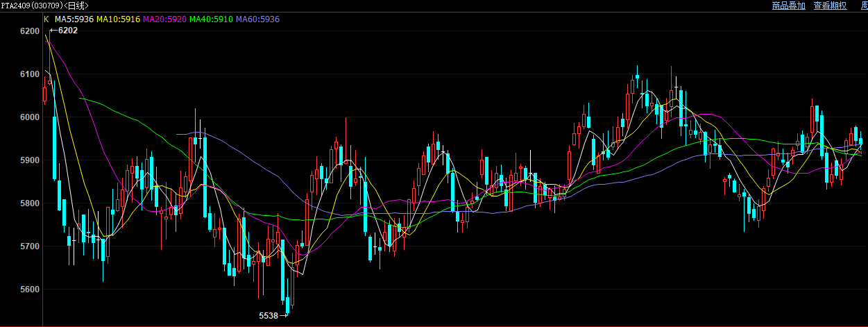Select the white MA5:5936 indicator label

[74, 19]
